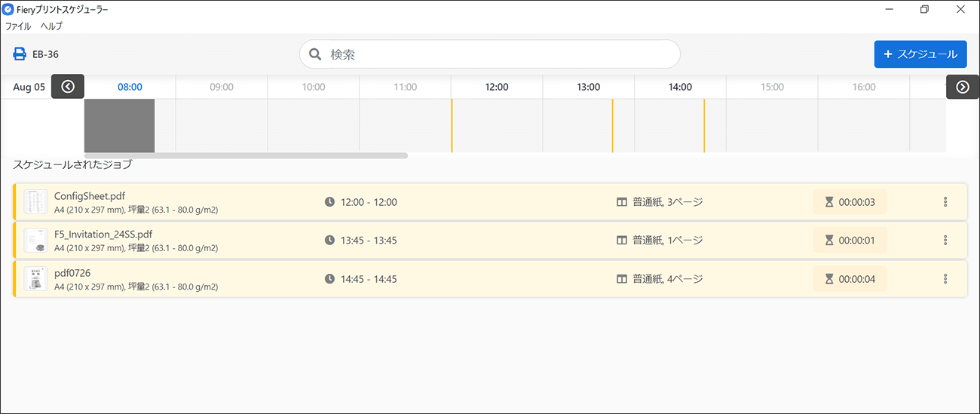Click paper type icon on F5_Invitation row
The width and height of the screenshot is (980, 414).
tap(622, 241)
